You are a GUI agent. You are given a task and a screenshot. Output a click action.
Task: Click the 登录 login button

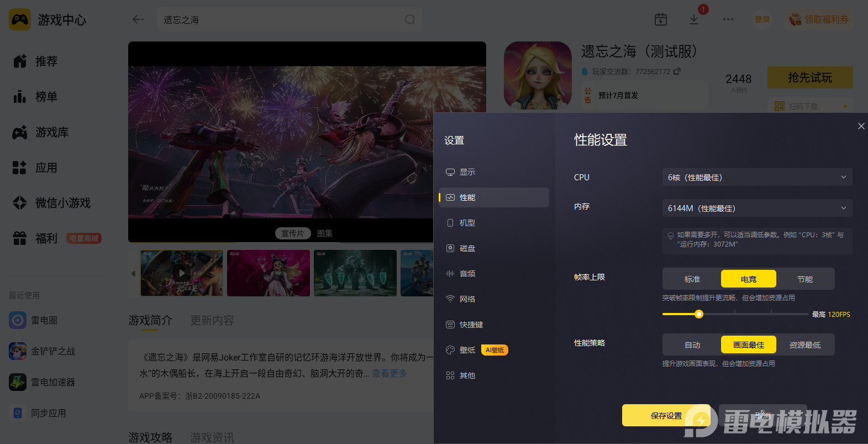click(x=762, y=19)
